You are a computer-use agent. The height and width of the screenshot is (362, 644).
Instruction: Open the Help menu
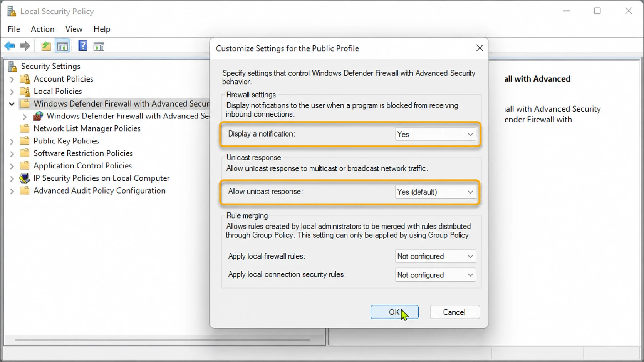pos(102,29)
